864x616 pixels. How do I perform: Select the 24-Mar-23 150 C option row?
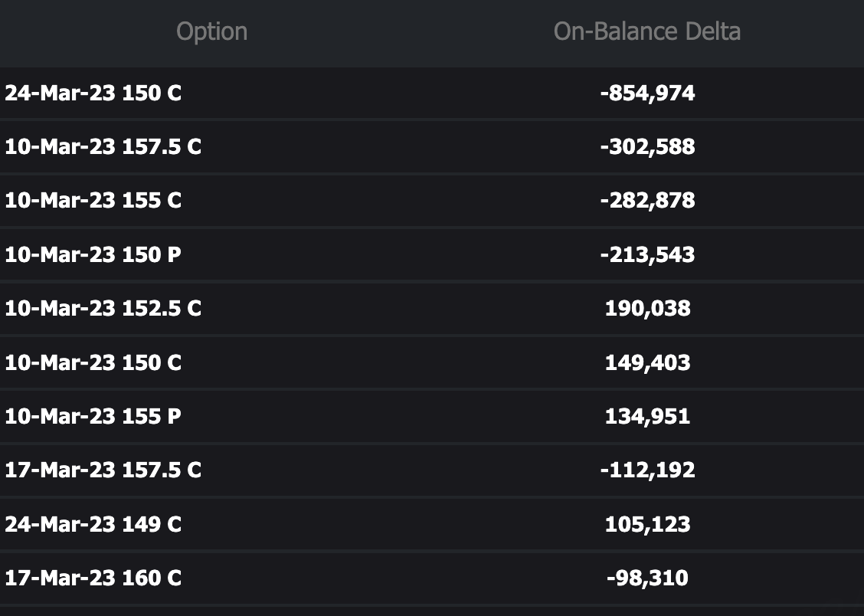point(93,93)
